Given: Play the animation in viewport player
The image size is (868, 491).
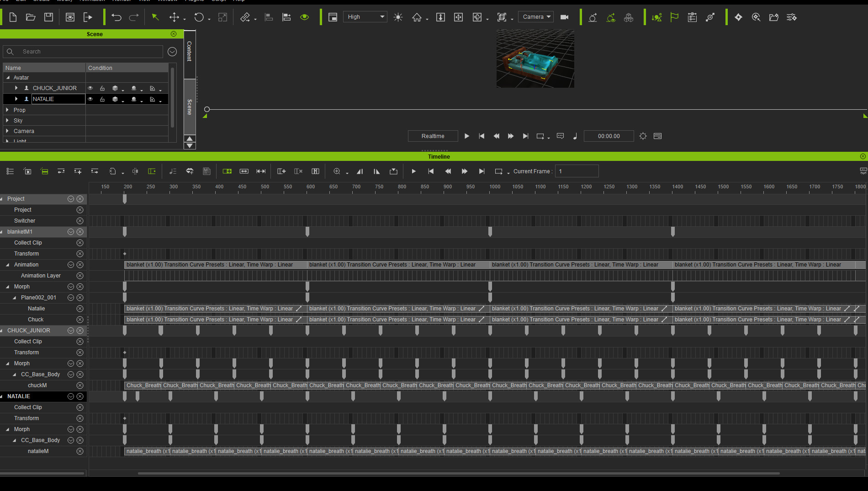Looking at the screenshot, I should (466, 136).
